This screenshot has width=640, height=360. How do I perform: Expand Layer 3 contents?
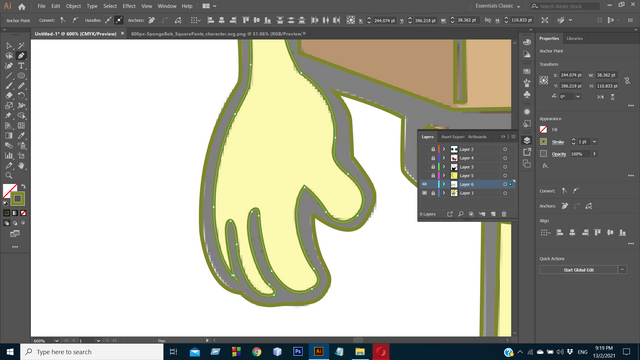pyautogui.click(x=444, y=167)
